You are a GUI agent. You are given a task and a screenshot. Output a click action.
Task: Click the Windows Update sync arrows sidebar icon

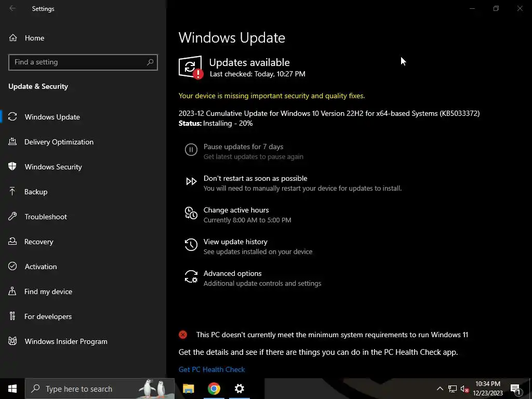(12, 117)
